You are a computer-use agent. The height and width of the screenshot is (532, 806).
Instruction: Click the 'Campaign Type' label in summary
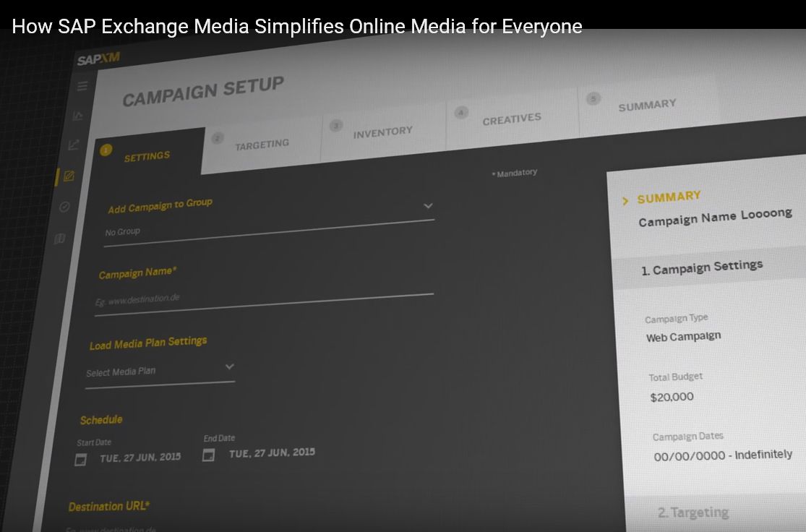[677, 319]
